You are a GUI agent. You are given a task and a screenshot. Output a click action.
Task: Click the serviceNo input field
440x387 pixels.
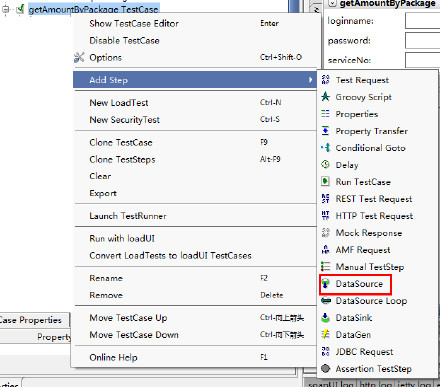(423, 60)
